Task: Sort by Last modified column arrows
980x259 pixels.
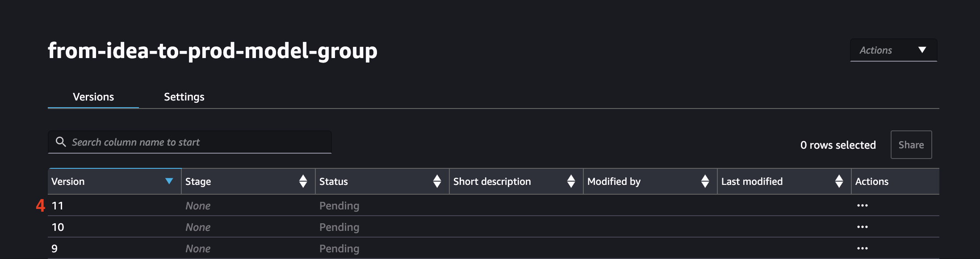Action: (x=839, y=181)
